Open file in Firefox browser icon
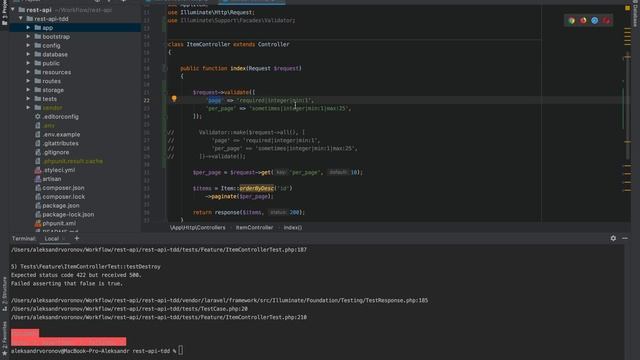The width and height of the screenshot is (640, 360). pos(583,20)
